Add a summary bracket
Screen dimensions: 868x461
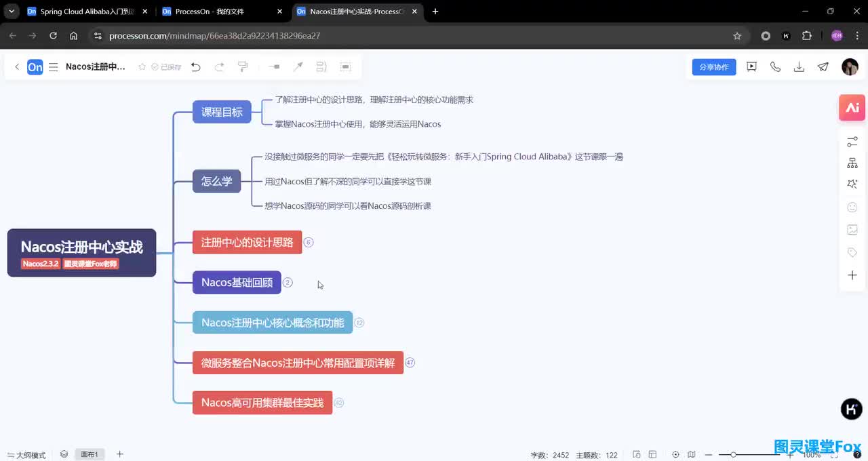321,67
